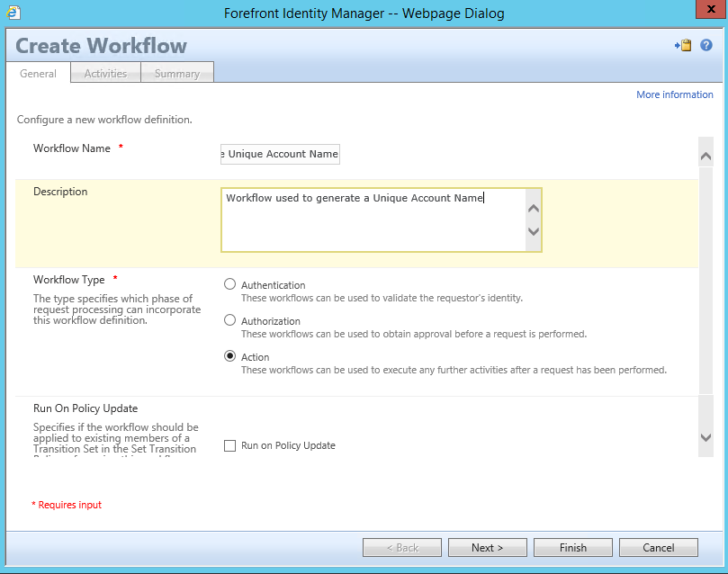Select the Authorization workflow type
Screen dimensions: 728x574
tap(229, 320)
